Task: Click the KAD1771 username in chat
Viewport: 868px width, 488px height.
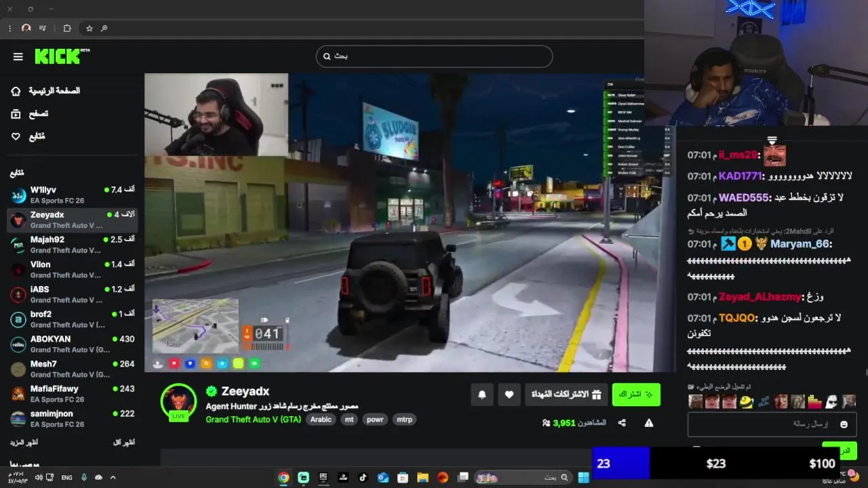Action: (741, 176)
